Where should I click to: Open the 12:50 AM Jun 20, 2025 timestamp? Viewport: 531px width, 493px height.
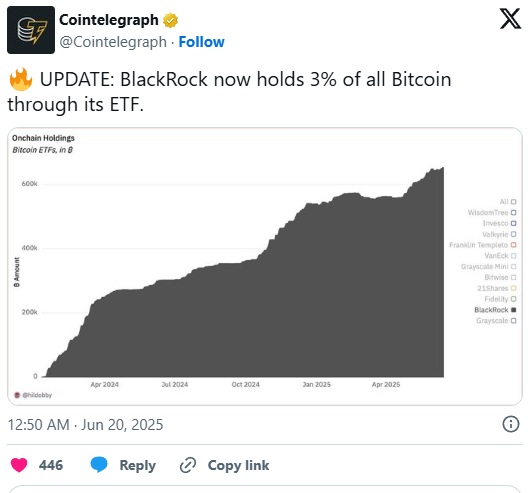point(85,425)
